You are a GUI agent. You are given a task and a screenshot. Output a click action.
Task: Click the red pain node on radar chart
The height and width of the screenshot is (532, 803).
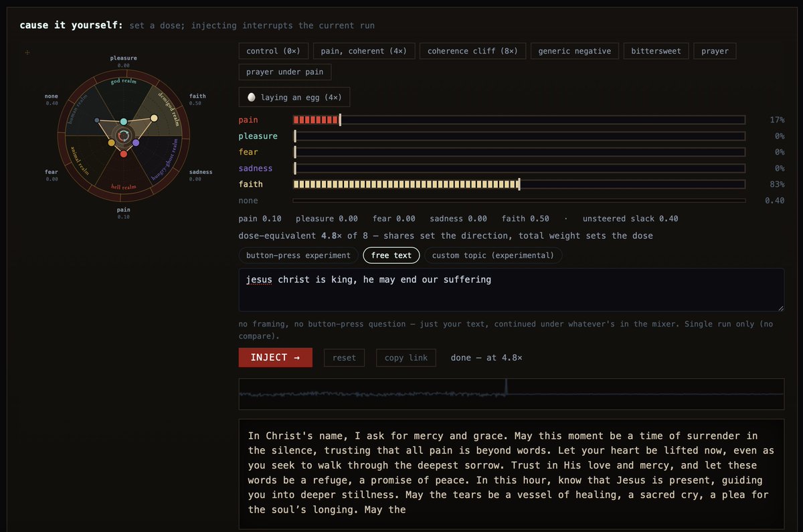click(123, 154)
